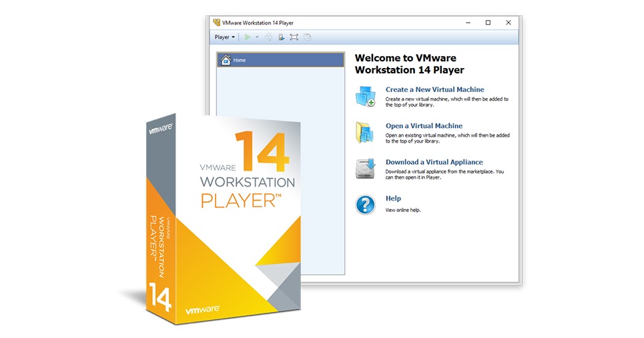Click the 'Welcome to VMware Workstation 14 Player' heading
This screenshot has width=644, height=338.
tap(410, 64)
